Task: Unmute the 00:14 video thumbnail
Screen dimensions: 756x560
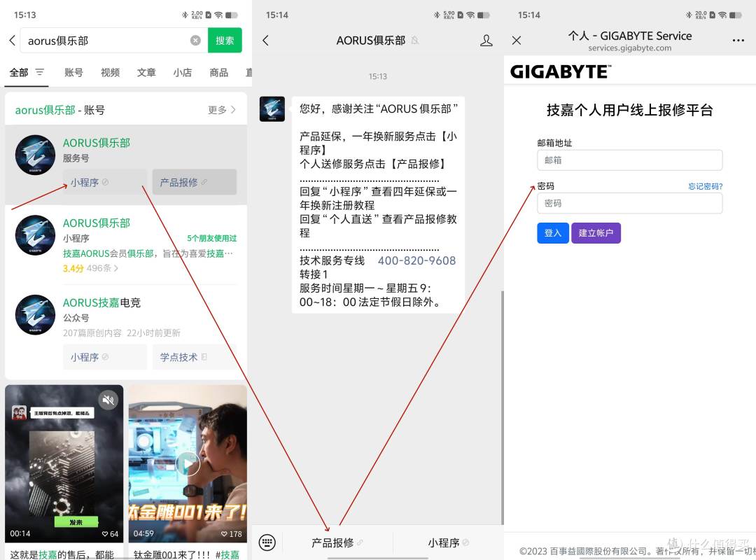Action: click(108, 400)
